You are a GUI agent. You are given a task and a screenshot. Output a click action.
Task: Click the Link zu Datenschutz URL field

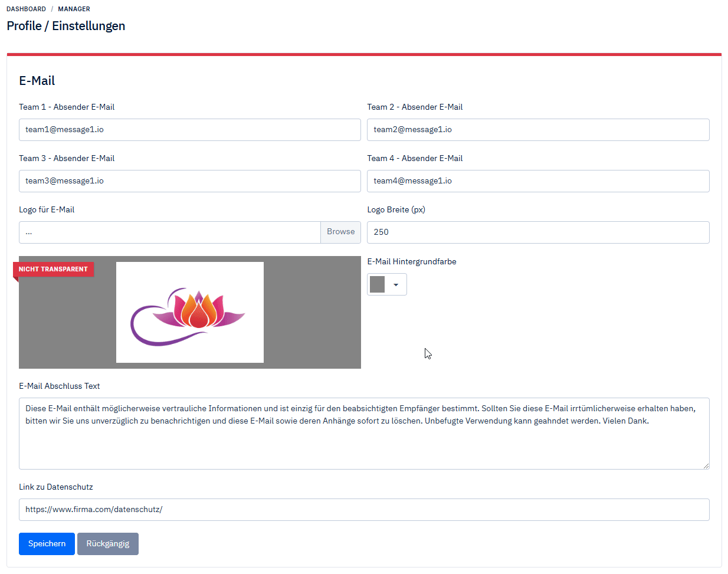363,510
